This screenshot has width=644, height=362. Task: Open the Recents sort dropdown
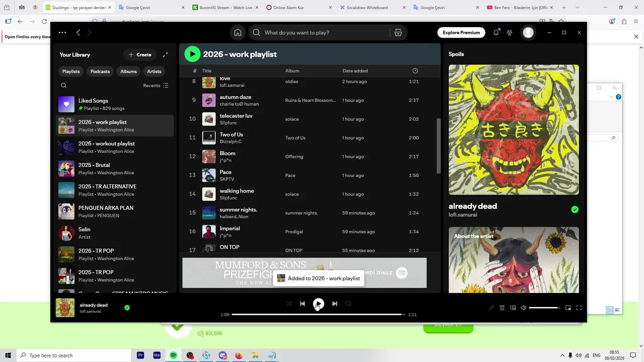(156, 85)
